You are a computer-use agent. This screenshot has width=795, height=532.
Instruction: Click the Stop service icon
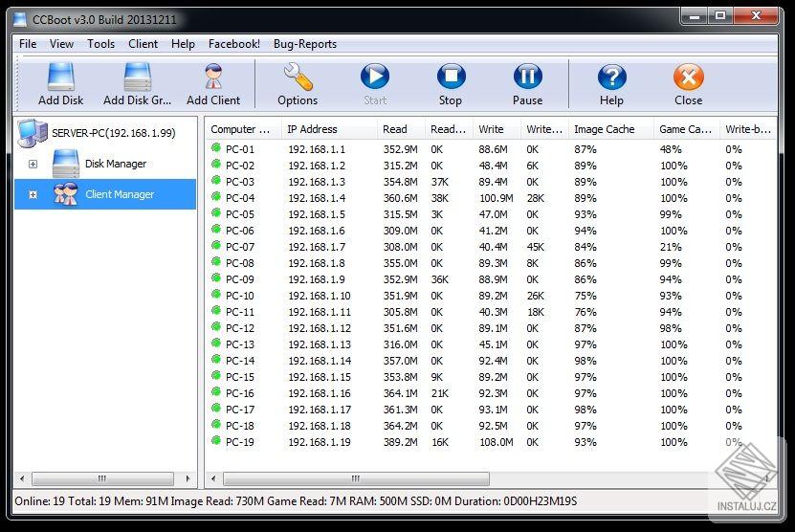(452, 77)
